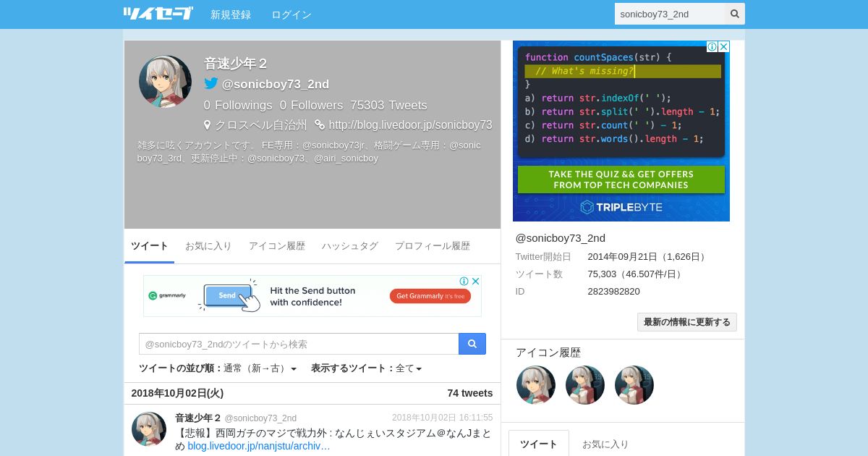Click the 75303 Tweets count
868x456 pixels.
tap(388, 105)
